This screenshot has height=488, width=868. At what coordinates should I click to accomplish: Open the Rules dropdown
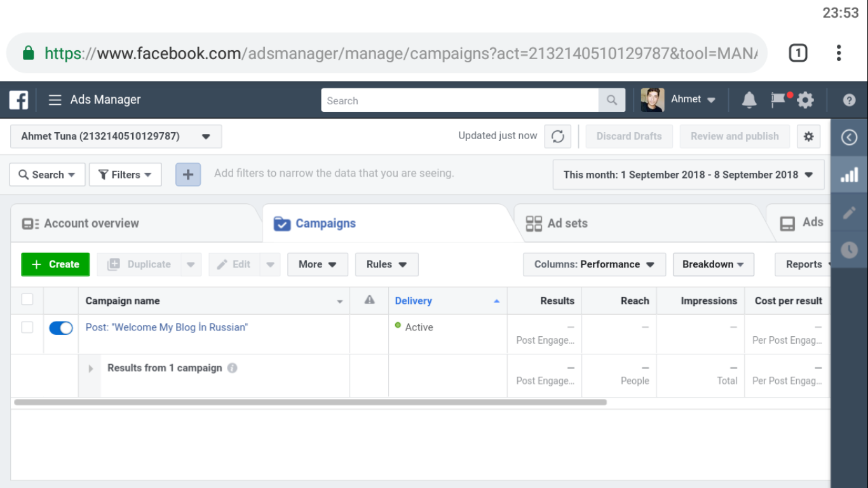387,264
